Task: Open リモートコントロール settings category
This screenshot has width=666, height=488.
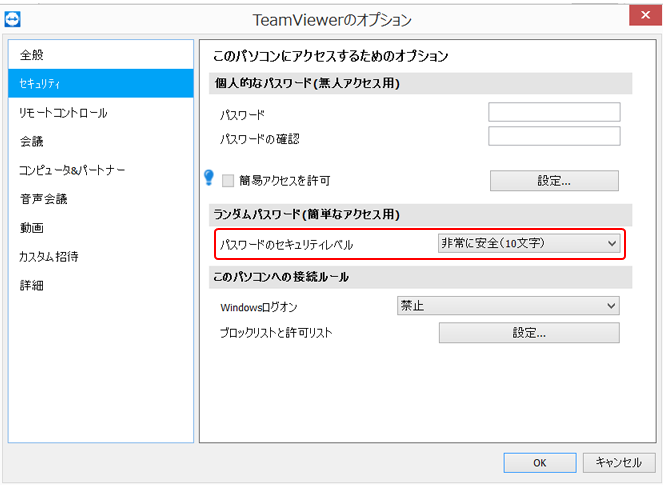Action: 62,113
